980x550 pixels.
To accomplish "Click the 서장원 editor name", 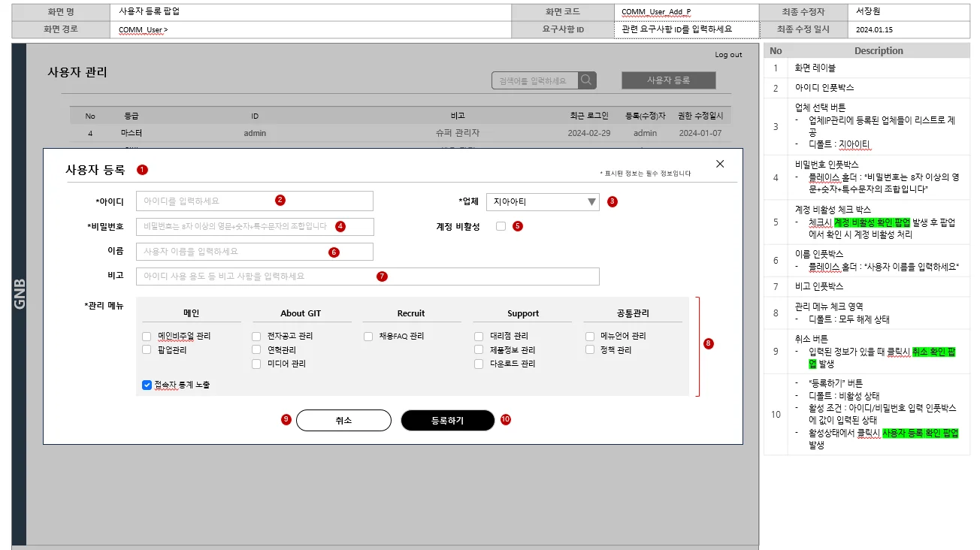I will [x=868, y=11].
